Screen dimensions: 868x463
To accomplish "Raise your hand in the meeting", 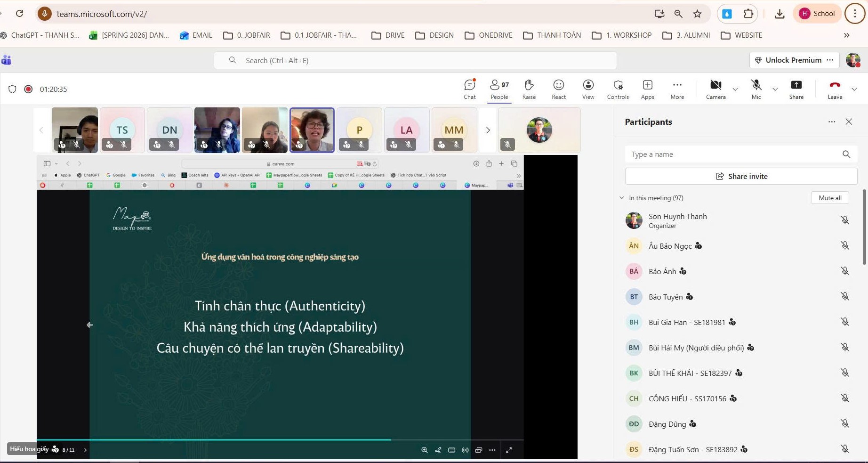I will click(529, 89).
